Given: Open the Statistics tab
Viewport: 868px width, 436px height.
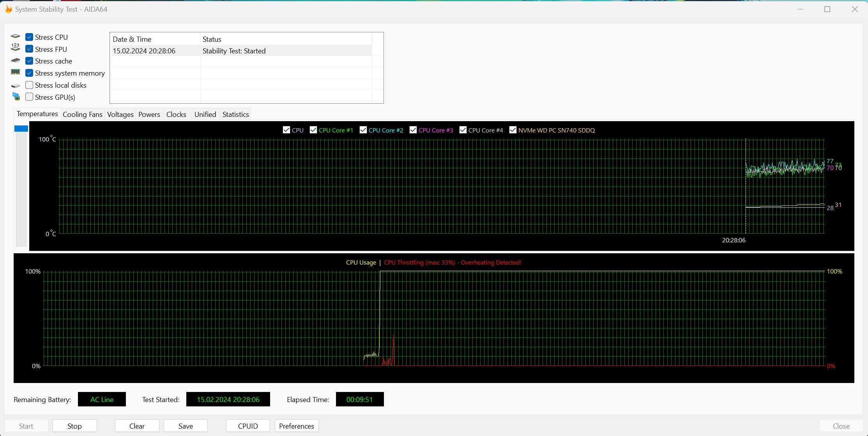Looking at the screenshot, I should pyautogui.click(x=235, y=114).
